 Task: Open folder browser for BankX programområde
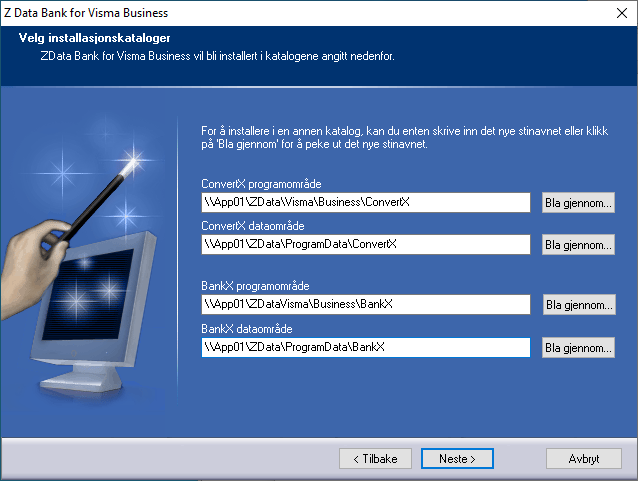coord(578,304)
